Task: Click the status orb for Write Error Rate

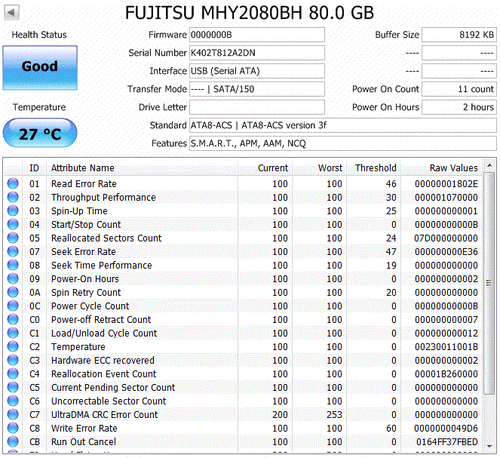Action: tap(13, 428)
